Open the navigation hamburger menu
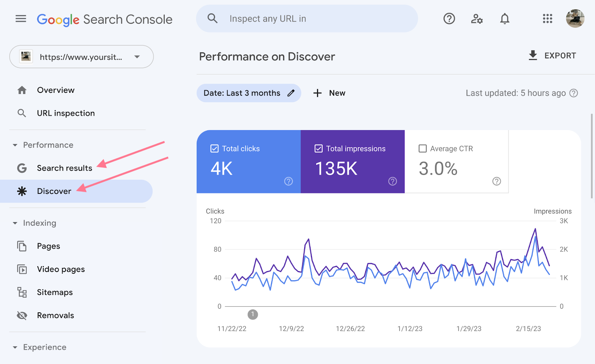Image resolution: width=595 pixels, height=364 pixels. 20,19
